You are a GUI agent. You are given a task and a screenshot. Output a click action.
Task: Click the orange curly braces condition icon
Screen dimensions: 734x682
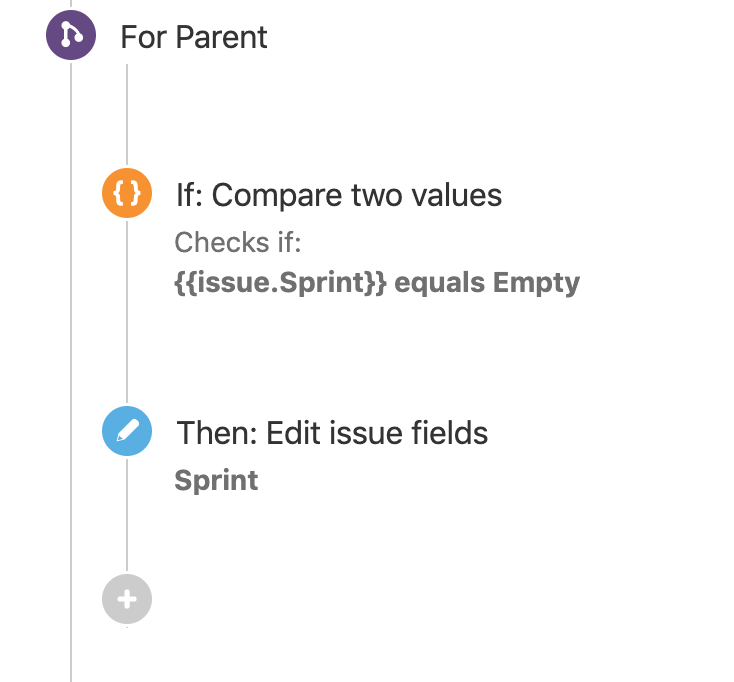tap(127, 193)
